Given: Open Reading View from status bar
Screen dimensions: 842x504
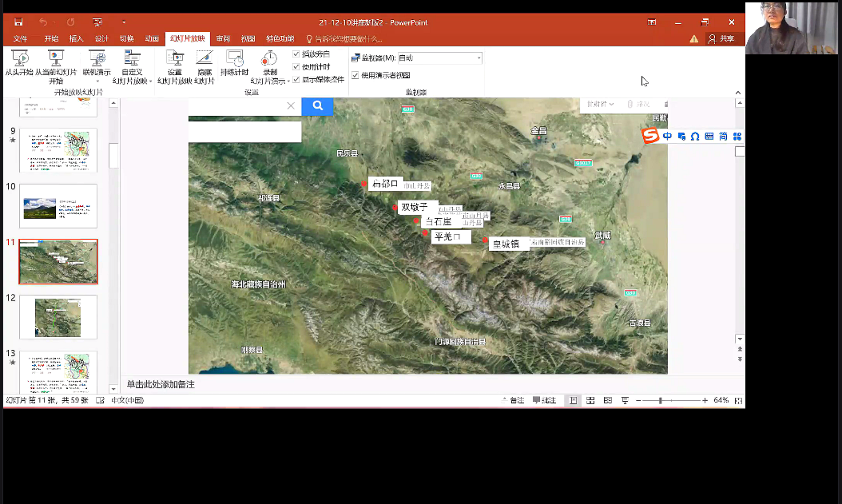Looking at the screenshot, I should click(608, 400).
